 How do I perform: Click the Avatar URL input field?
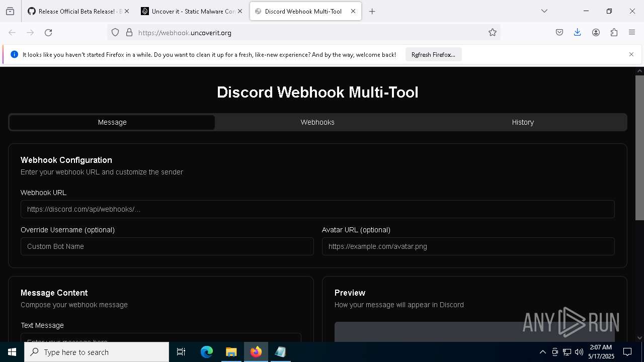(x=468, y=246)
